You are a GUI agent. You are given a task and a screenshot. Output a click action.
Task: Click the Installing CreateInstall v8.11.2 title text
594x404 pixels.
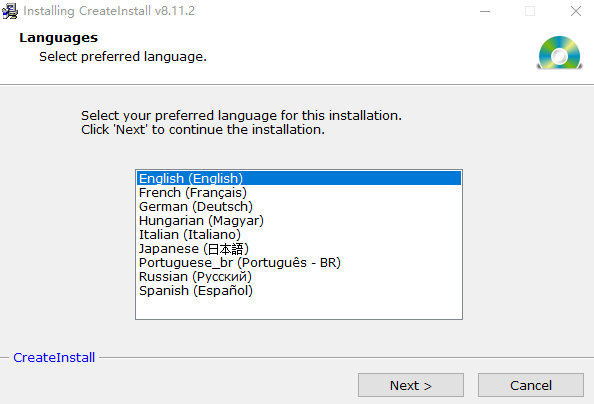[109, 11]
